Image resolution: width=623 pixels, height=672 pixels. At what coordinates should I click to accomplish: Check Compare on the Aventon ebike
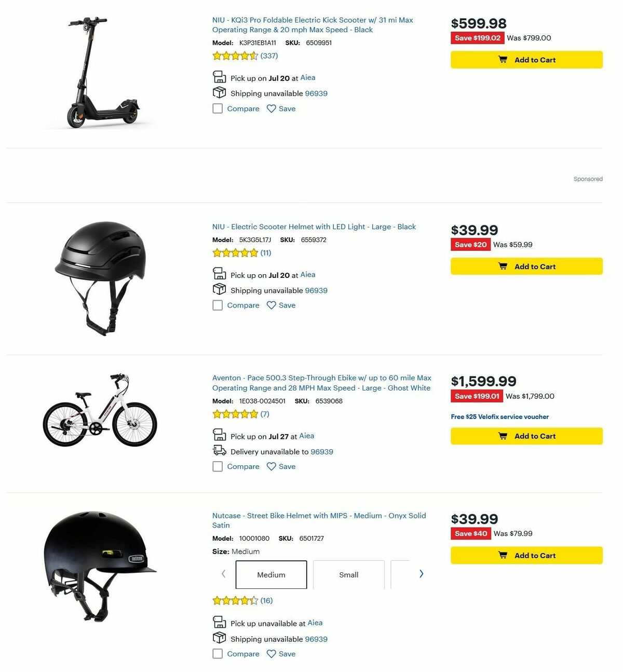point(218,466)
